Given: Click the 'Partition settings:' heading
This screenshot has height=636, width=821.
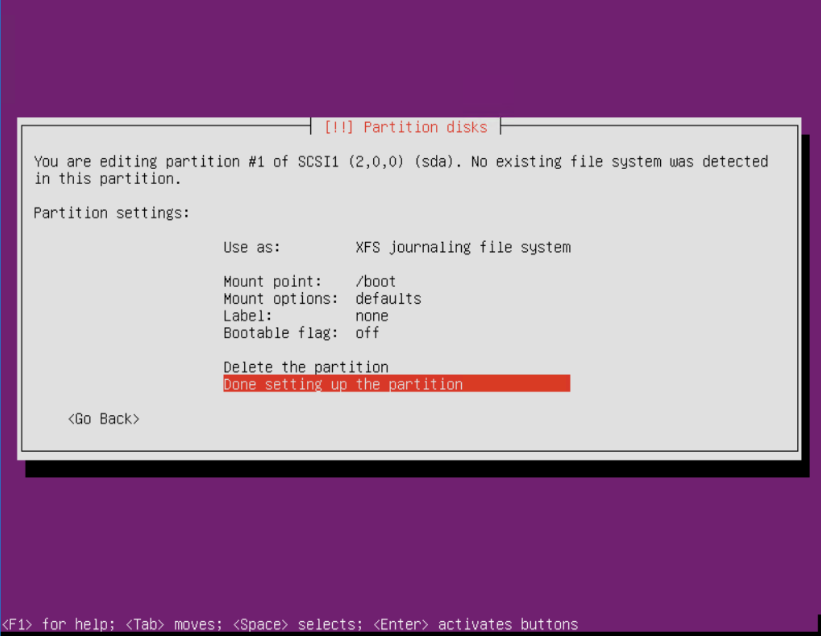Looking at the screenshot, I should tap(112, 213).
